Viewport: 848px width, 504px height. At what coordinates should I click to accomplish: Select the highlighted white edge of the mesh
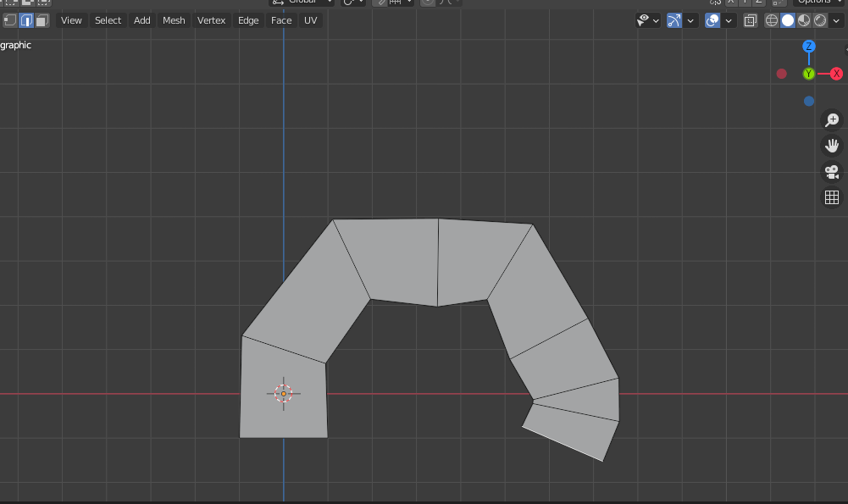coord(563,444)
